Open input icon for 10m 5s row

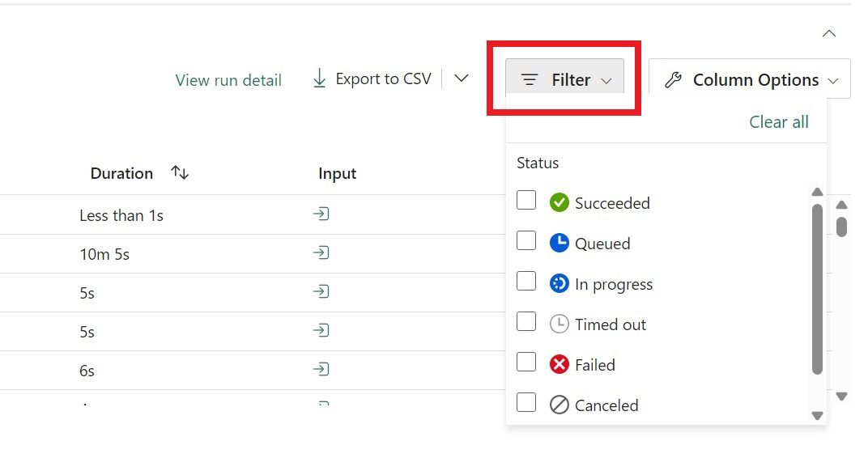(x=321, y=253)
